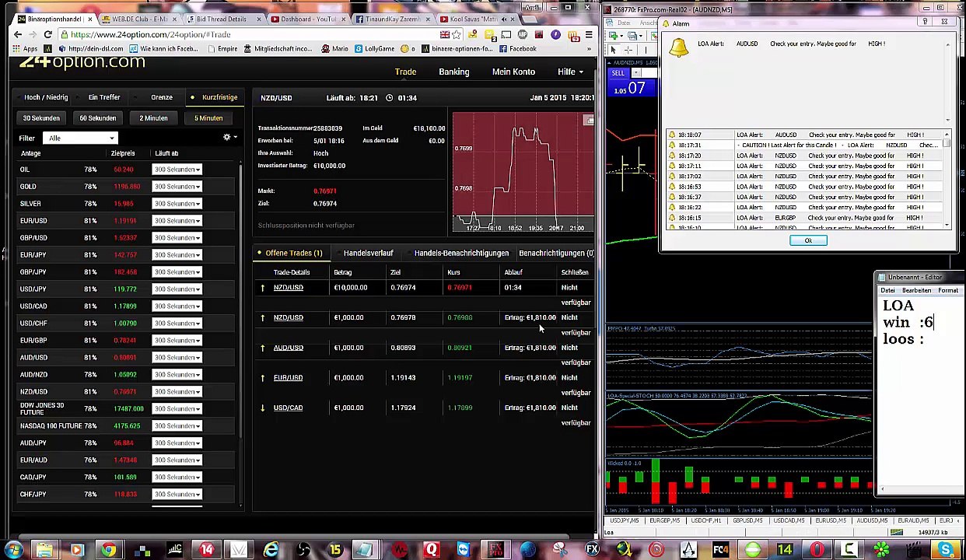Viewport: 966px width, 560px height.
Task: Open the Windows Start menu
Action: tap(13, 551)
